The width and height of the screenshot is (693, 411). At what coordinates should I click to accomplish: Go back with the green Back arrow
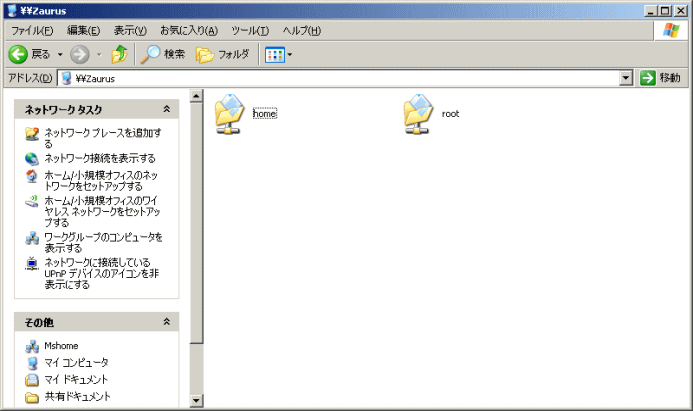pos(18,54)
